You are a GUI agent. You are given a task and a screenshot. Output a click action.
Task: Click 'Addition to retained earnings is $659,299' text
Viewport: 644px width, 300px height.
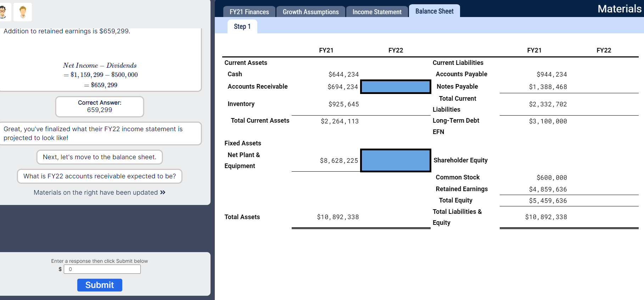pos(67,31)
